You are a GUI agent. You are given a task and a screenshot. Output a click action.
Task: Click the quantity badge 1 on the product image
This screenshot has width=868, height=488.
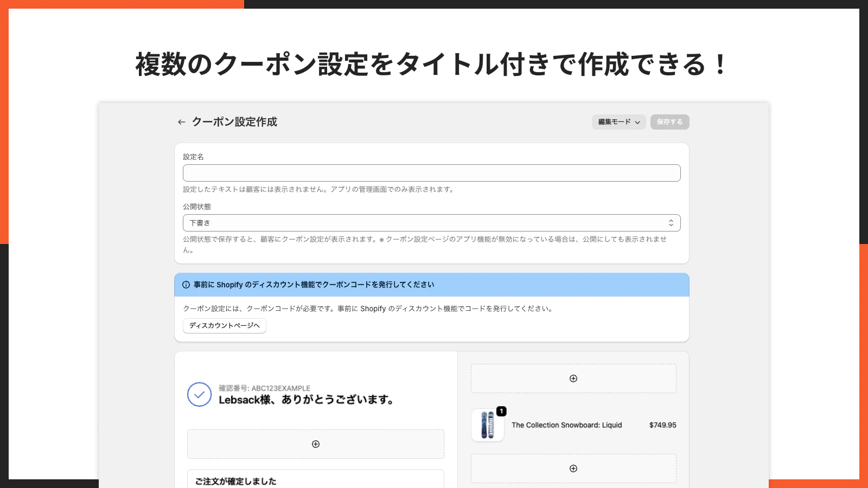pyautogui.click(x=501, y=412)
